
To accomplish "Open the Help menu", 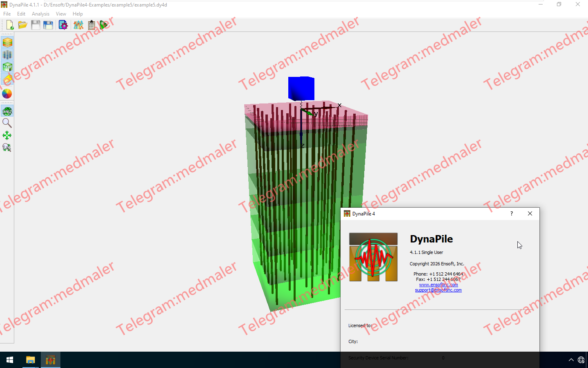I will (x=78, y=14).
